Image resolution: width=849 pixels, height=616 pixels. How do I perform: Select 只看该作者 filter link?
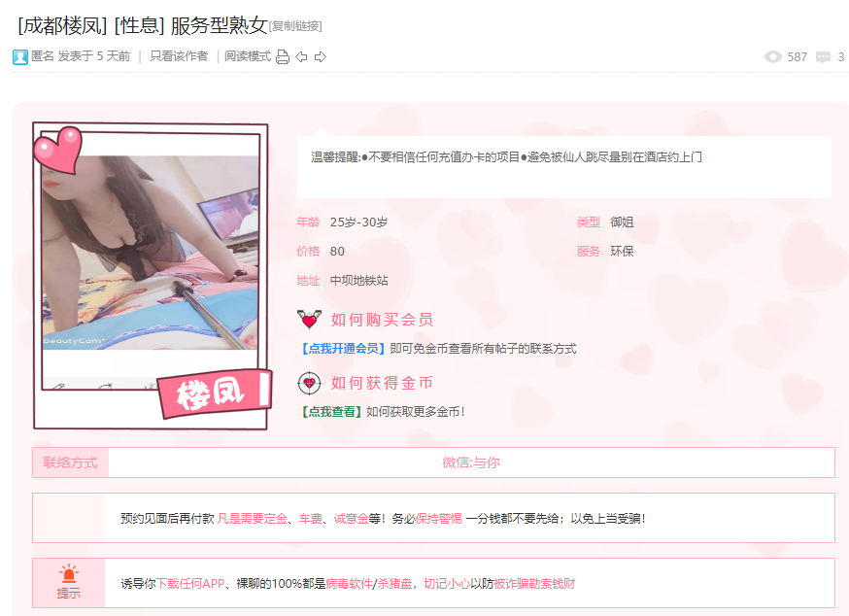(x=179, y=56)
